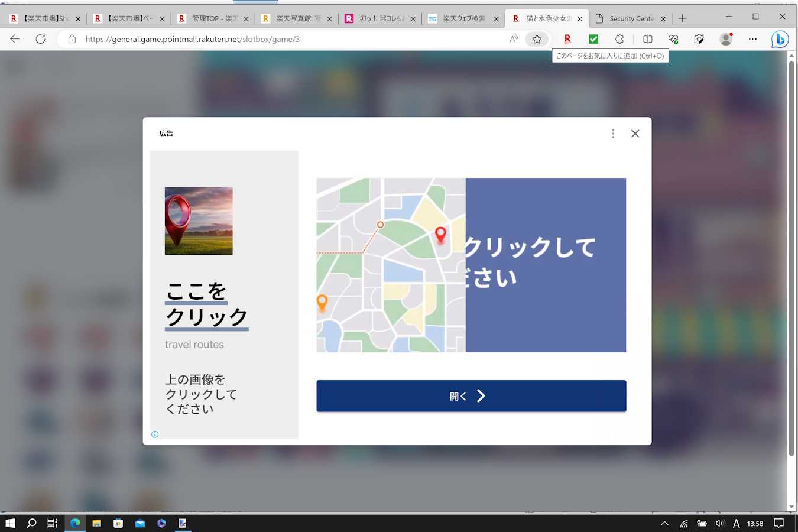Switch to the 楽天ウェブ検索 tab

click(x=463, y=19)
